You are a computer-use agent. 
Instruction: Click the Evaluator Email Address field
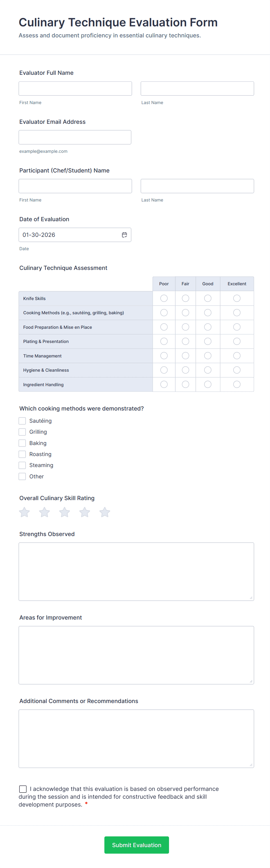tap(75, 137)
